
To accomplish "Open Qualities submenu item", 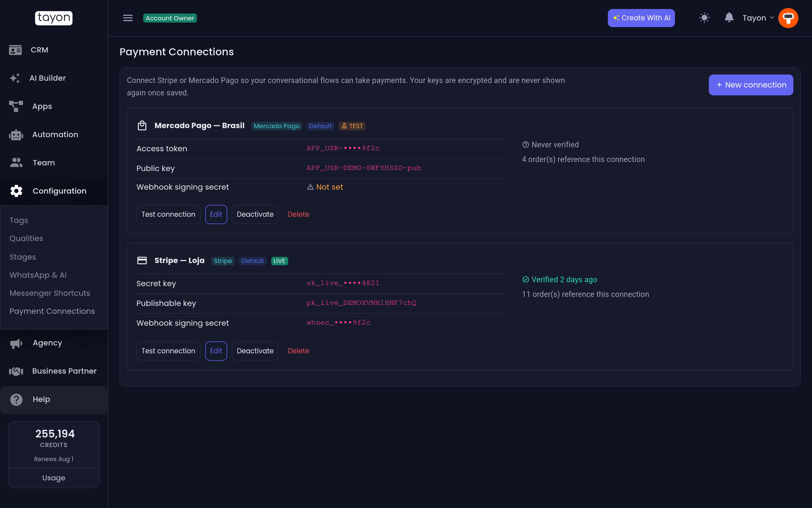I will tap(26, 238).
